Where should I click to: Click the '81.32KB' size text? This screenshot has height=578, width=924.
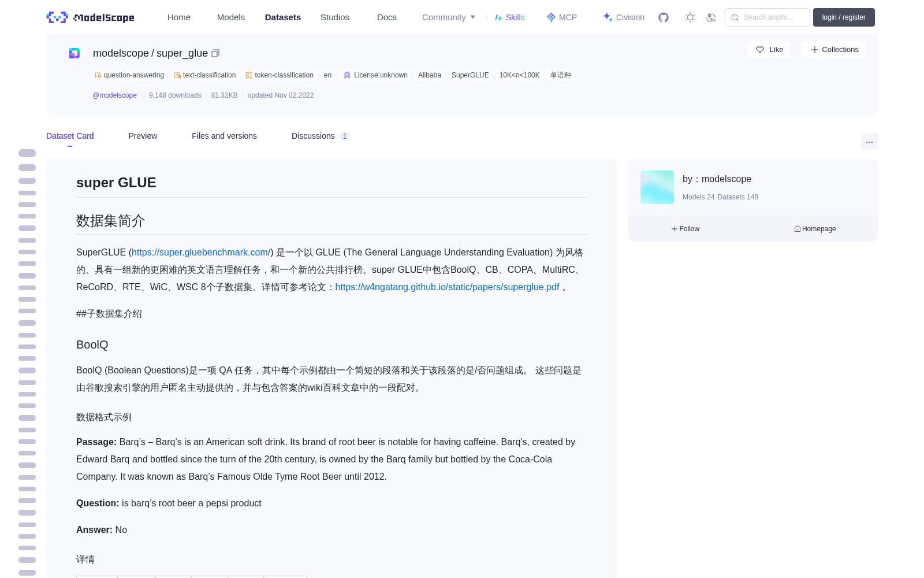click(x=225, y=95)
